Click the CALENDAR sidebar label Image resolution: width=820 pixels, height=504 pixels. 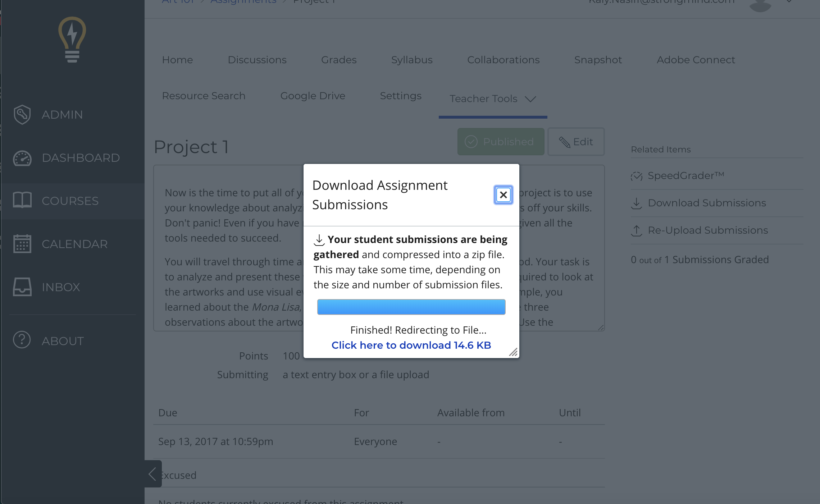click(x=75, y=244)
